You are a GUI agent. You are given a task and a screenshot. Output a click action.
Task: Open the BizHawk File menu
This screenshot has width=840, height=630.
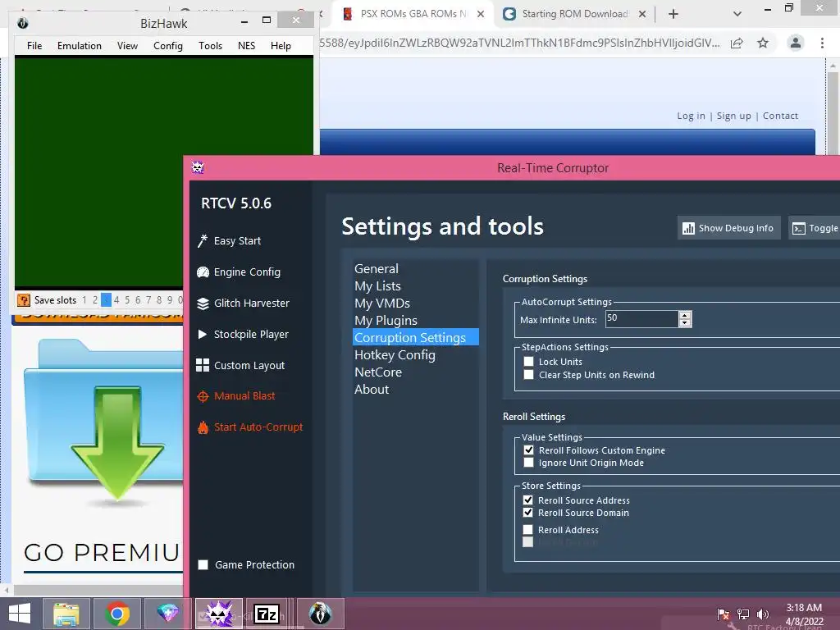pos(34,46)
